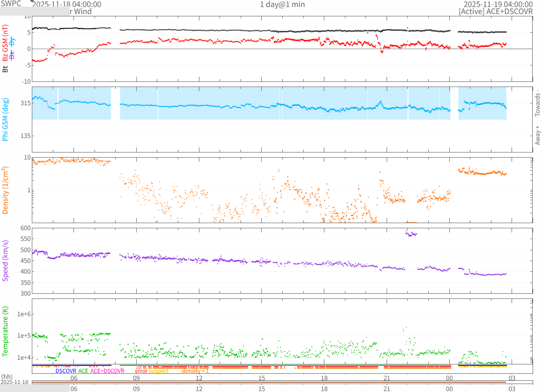Click the orange density <1 legend label
Image resolution: width=542 pixels, height=392 pixels.
click(195, 371)
